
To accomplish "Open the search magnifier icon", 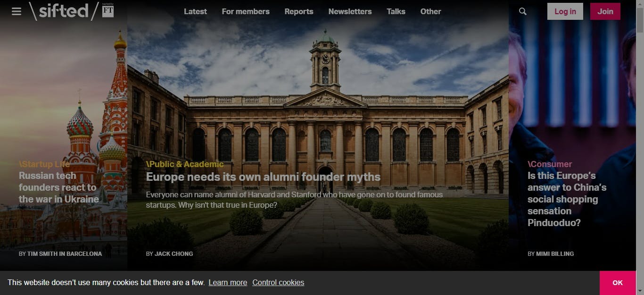I will click(x=522, y=11).
